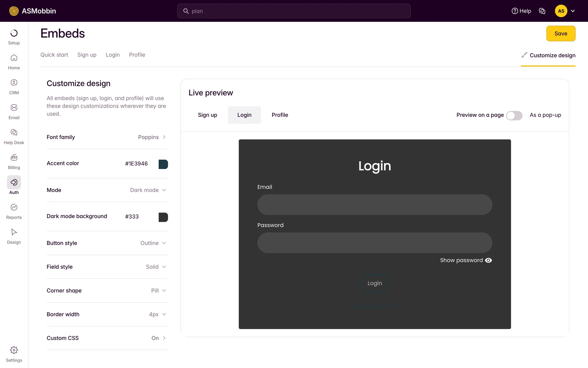
Task: Open Reports from the sidebar
Action: tap(14, 211)
